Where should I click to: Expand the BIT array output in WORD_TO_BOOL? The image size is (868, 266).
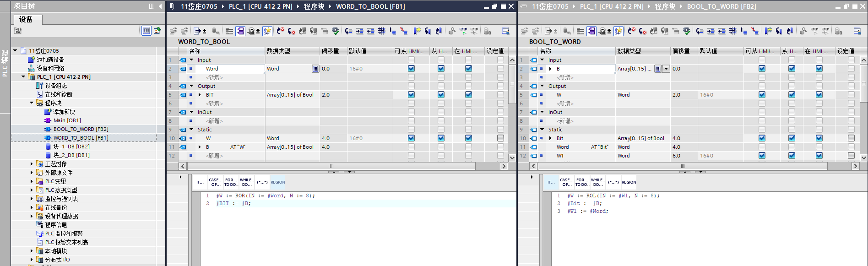pyautogui.click(x=200, y=95)
